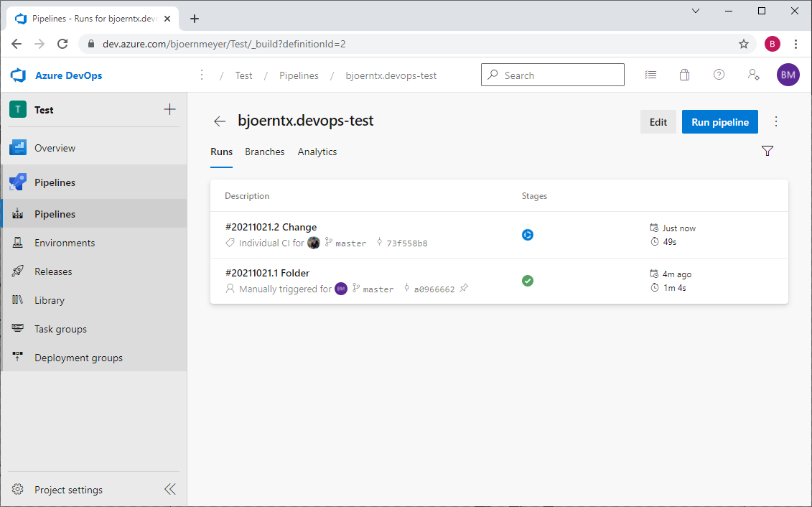Click the browser forward button
Image resolution: width=812 pixels, height=507 pixels.
pyautogui.click(x=39, y=44)
